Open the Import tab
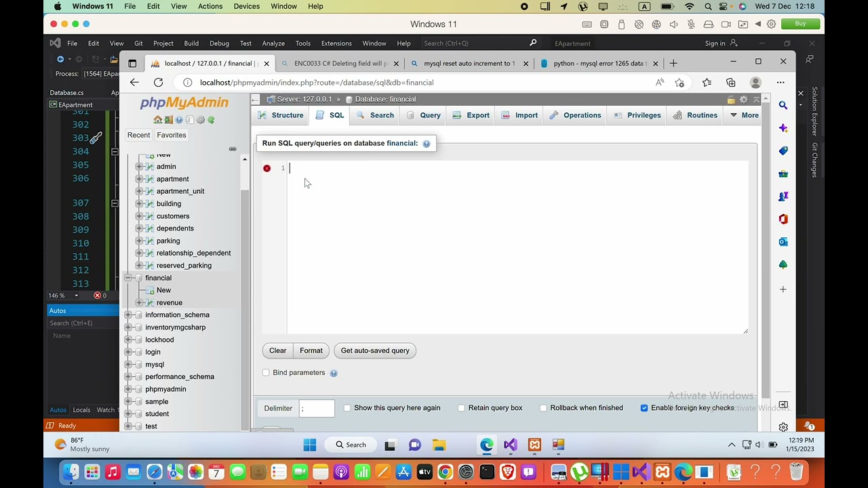The image size is (868, 488). [519, 115]
